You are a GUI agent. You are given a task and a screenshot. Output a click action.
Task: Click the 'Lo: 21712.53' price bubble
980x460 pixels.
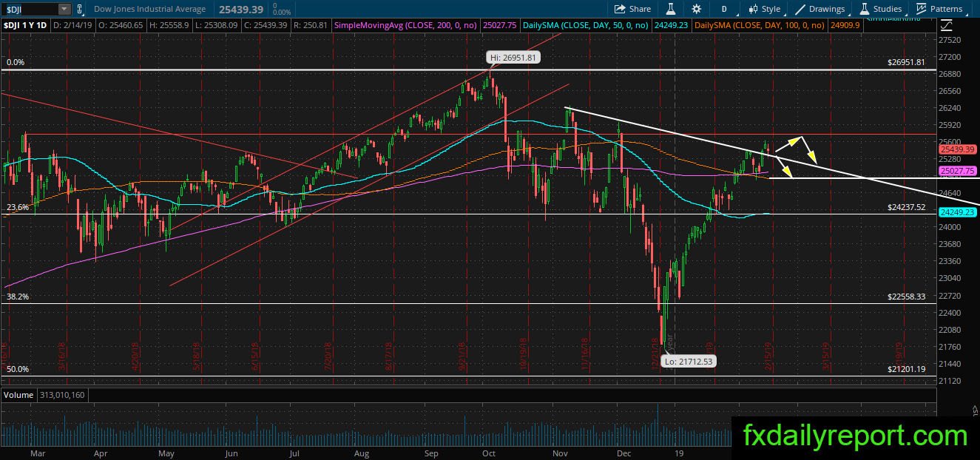tap(687, 361)
